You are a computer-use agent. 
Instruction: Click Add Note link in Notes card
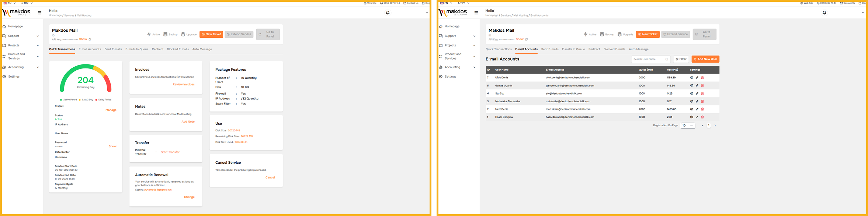pyautogui.click(x=188, y=122)
